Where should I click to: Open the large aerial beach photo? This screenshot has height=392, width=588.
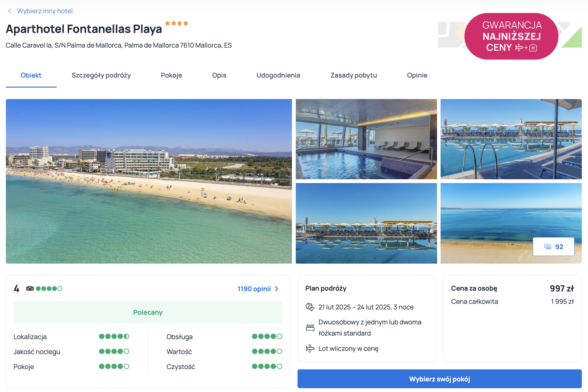click(x=149, y=181)
